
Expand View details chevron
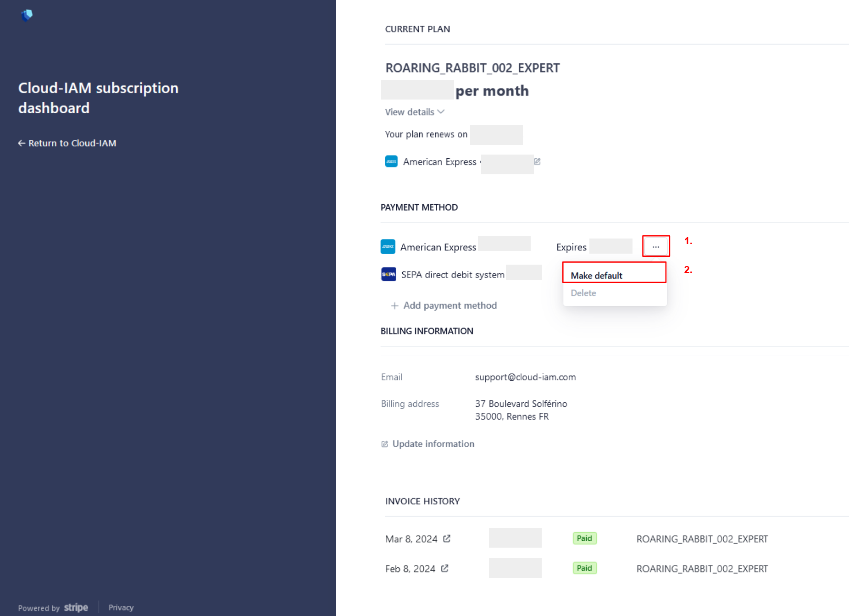pos(441,112)
